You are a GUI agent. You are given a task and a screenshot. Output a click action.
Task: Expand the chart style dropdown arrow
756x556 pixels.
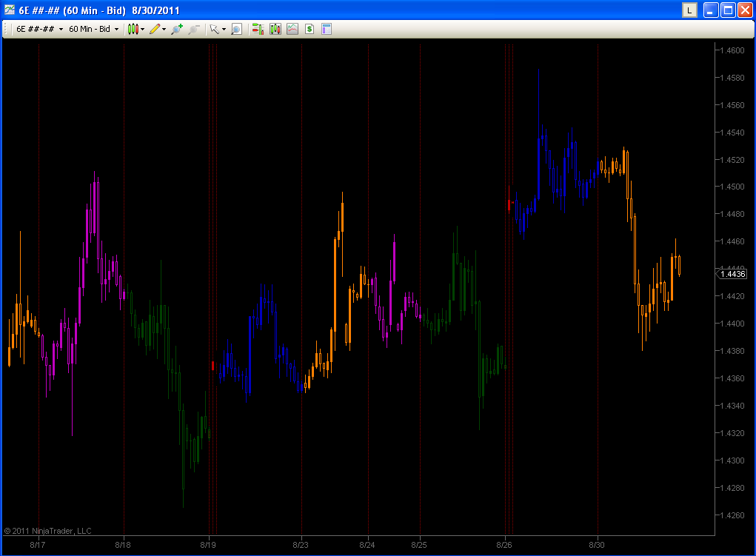click(x=143, y=30)
